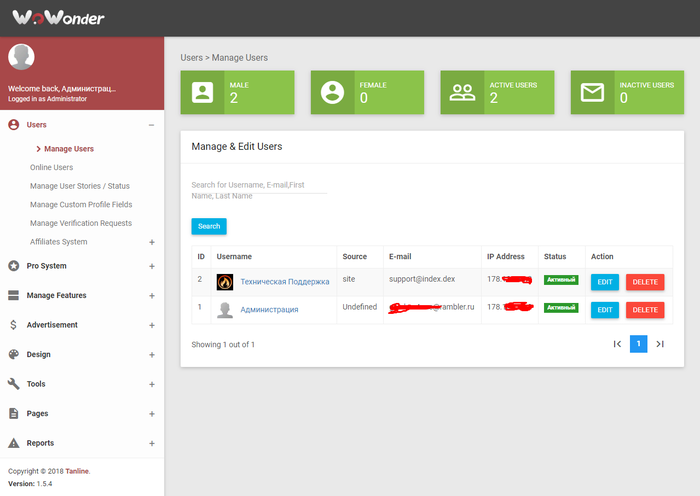Open the admin profile avatar
Viewport: 700px width, 496px height.
pos(21,57)
